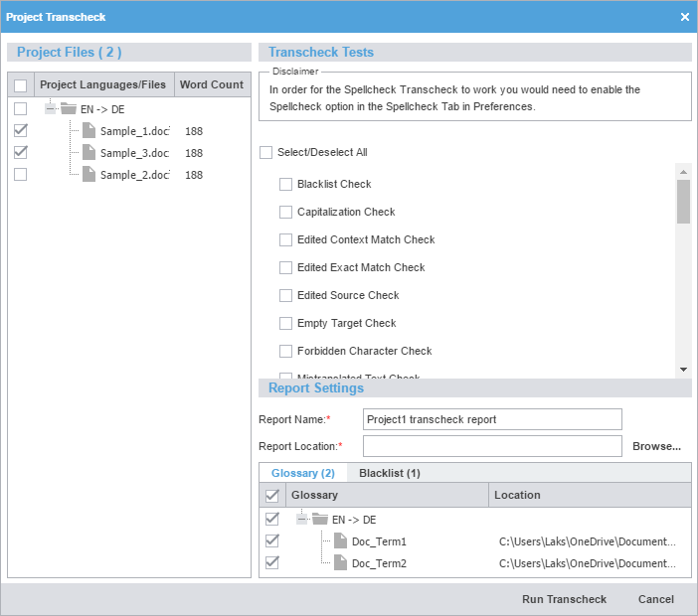
Task: Toggle the select-all checkbox in Project Files header
Action: click(21, 85)
